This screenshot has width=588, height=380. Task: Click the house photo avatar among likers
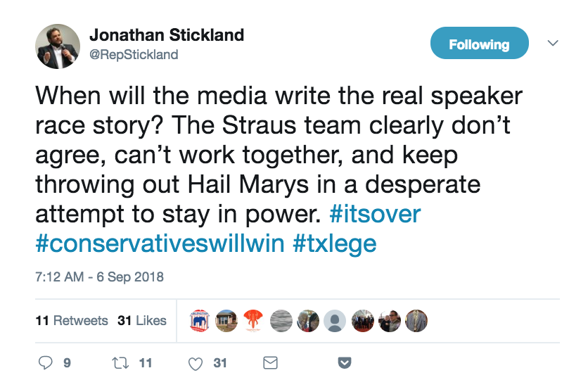pyautogui.click(x=226, y=321)
